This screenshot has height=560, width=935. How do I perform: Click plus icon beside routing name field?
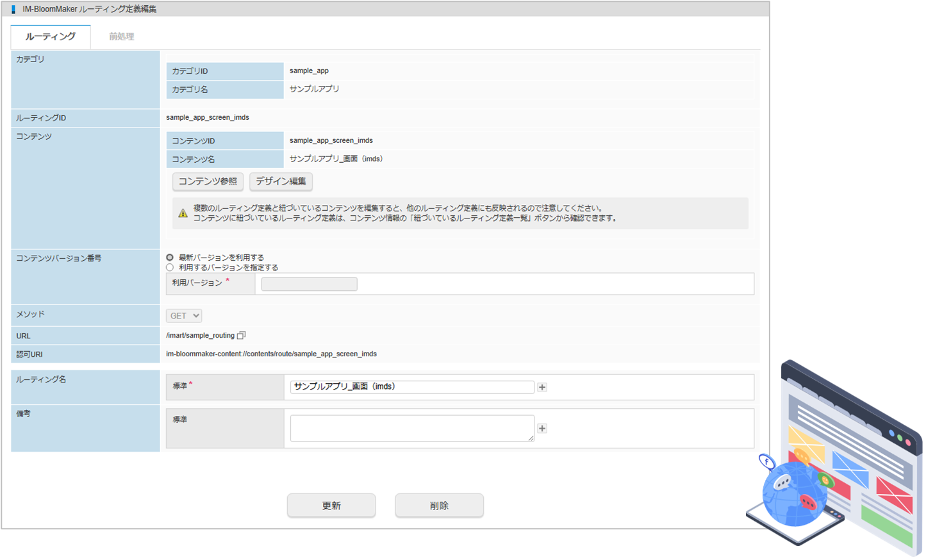pyautogui.click(x=542, y=387)
